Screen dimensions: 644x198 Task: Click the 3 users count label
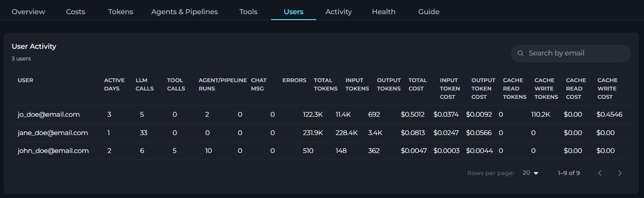(21, 58)
